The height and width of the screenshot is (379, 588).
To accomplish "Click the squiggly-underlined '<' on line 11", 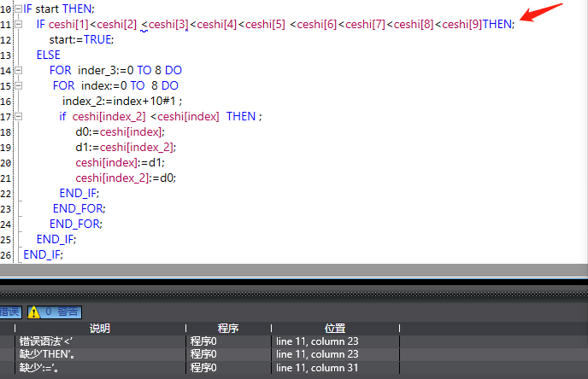I will point(144,25).
